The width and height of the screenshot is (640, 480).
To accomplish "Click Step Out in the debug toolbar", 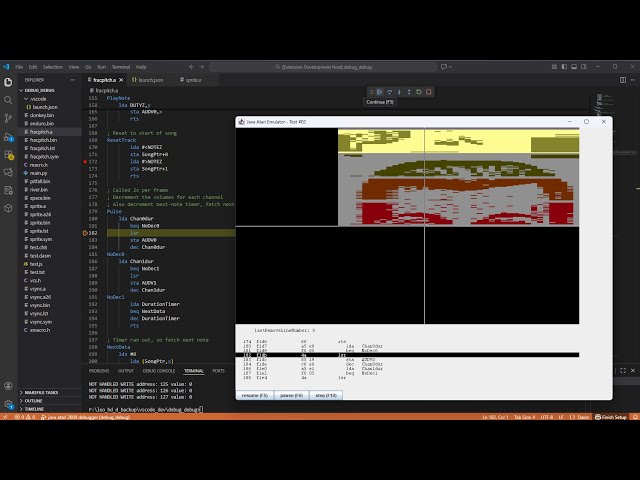I will click(x=409, y=92).
